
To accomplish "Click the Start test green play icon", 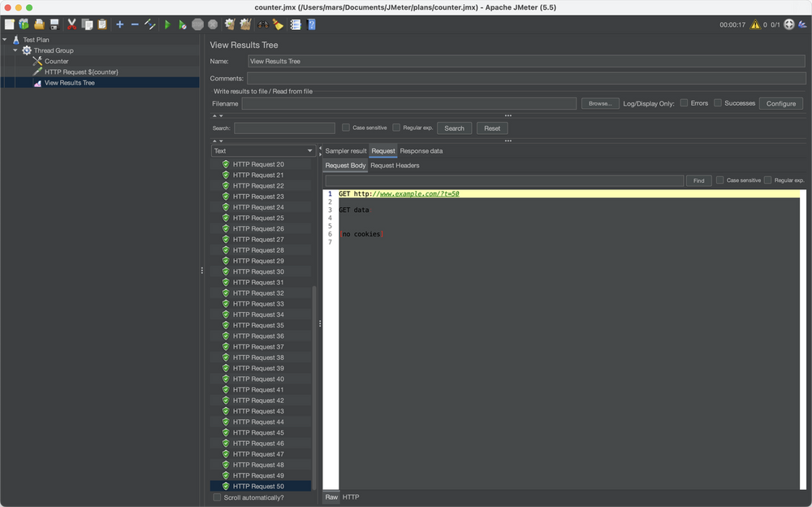I will pos(167,24).
